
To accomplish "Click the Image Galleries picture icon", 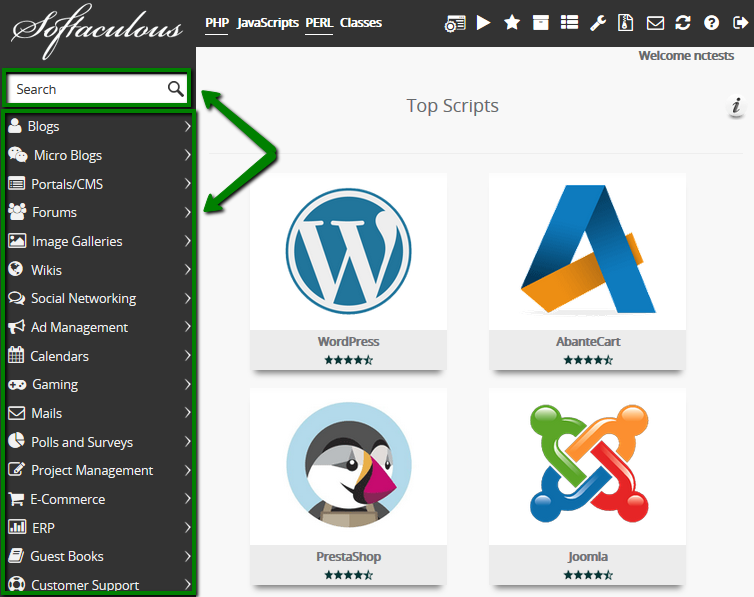I will [x=17, y=241].
